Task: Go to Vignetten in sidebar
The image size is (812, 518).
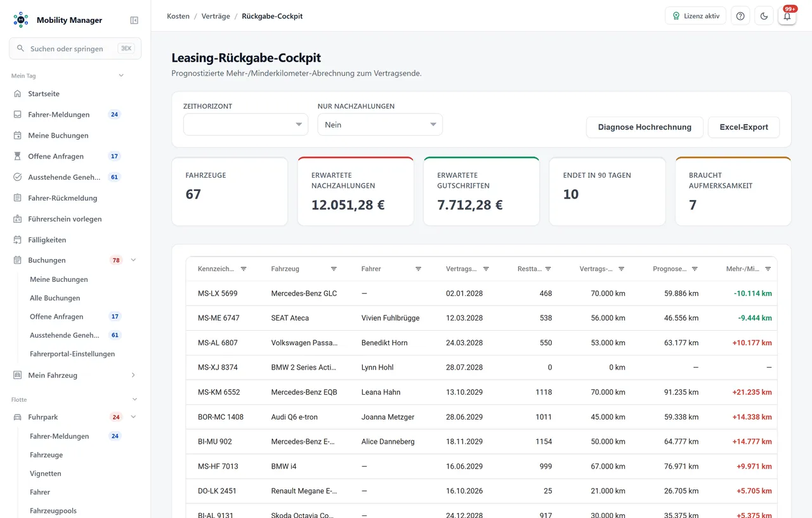Action: click(x=46, y=474)
